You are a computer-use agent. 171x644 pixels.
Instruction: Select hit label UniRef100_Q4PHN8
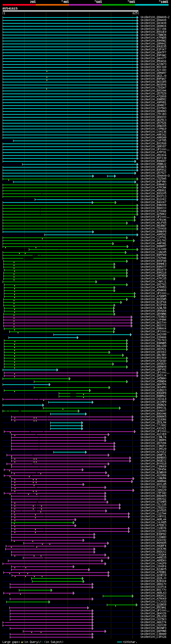tap(153, 631)
